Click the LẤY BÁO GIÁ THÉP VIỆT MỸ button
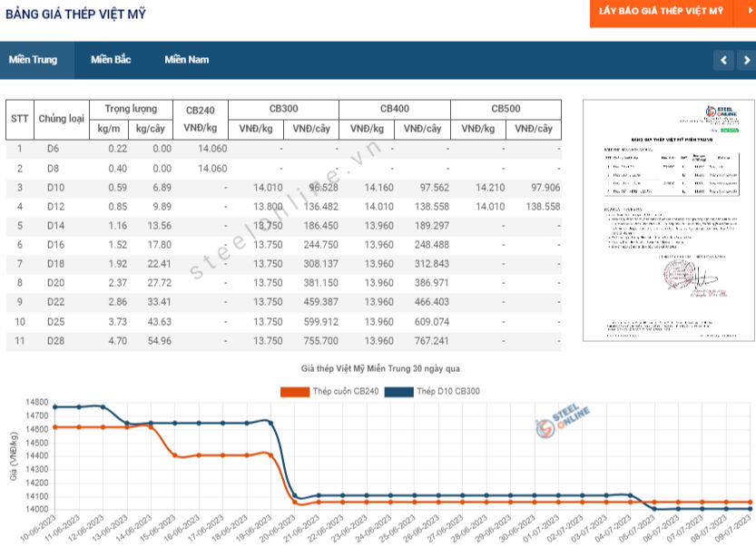756x547 pixels. coord(661,12)
